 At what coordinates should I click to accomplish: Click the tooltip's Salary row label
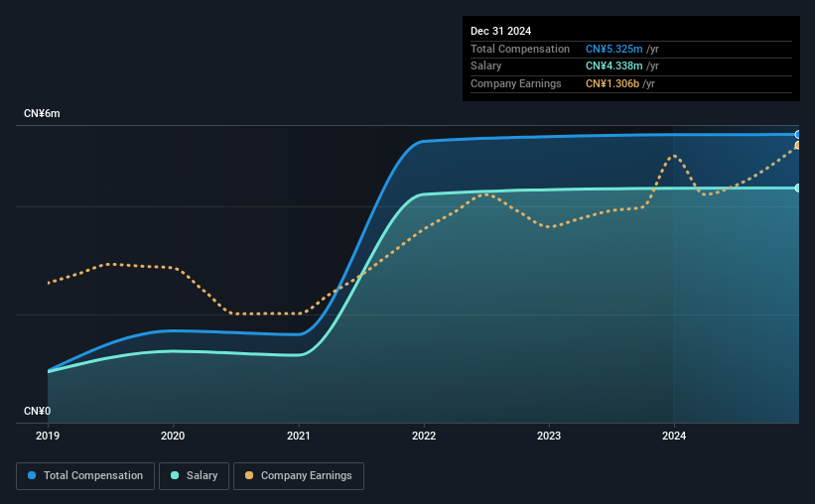(486, 66)
